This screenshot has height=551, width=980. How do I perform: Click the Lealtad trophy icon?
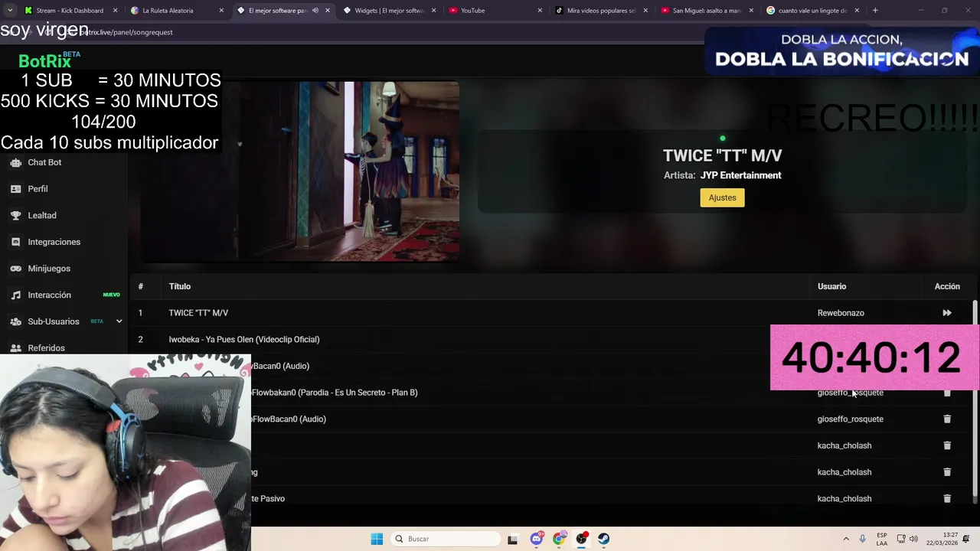[15, 216]
